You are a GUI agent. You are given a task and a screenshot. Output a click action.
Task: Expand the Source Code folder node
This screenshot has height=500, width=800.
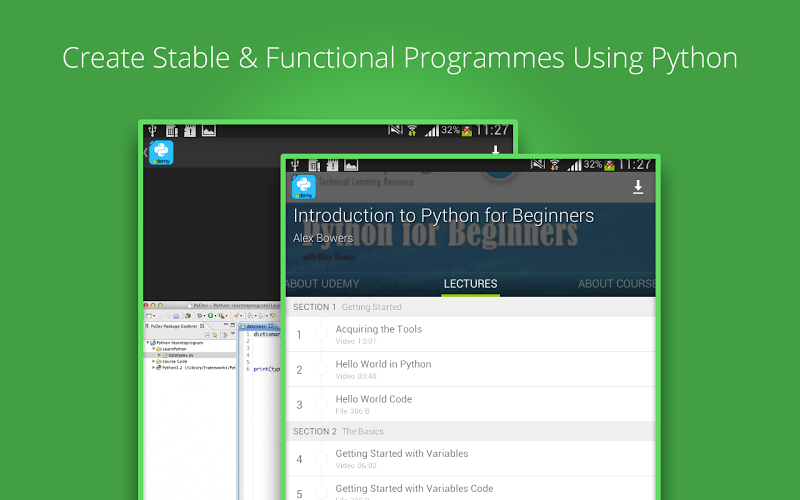click(x=153, y=361)
